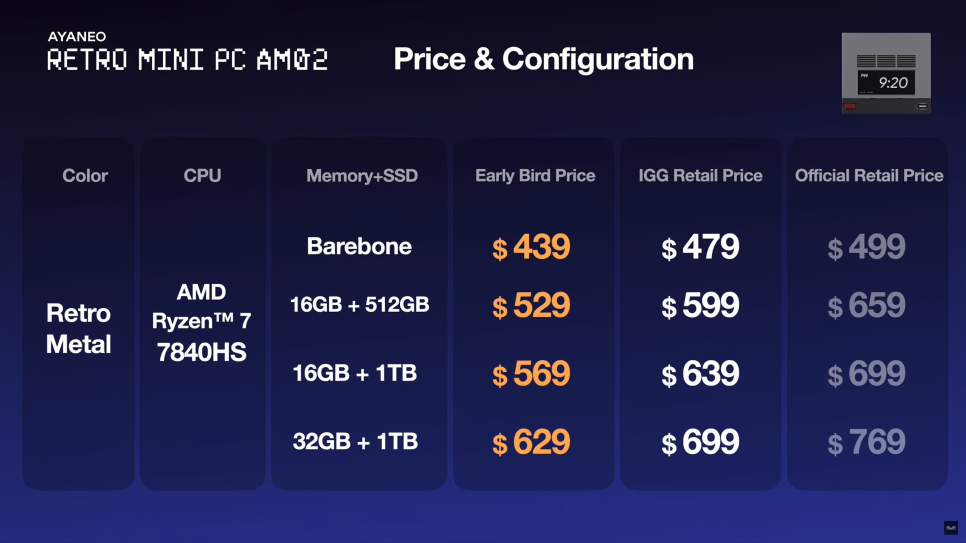Click the $629 early bird price

coord(531,443)
